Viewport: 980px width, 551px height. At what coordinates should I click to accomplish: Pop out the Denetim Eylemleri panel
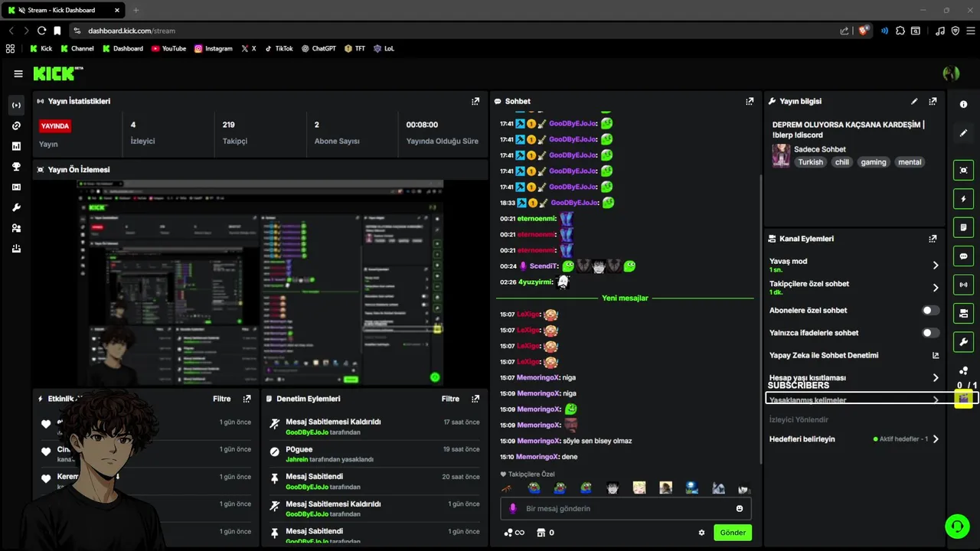coord(475,399)
